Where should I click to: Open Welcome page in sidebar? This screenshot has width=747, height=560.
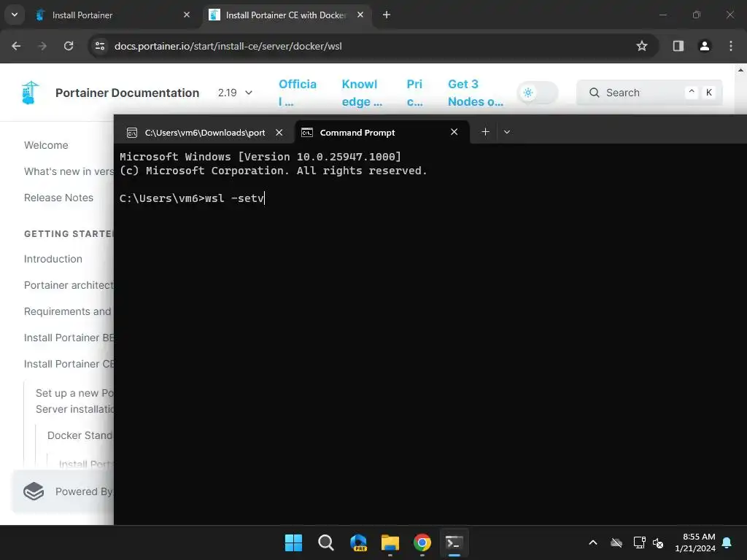click(x=46, y=145)
